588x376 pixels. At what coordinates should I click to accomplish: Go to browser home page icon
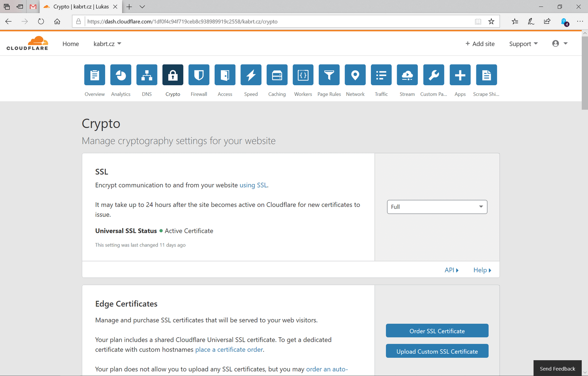(x=57, y=21)
